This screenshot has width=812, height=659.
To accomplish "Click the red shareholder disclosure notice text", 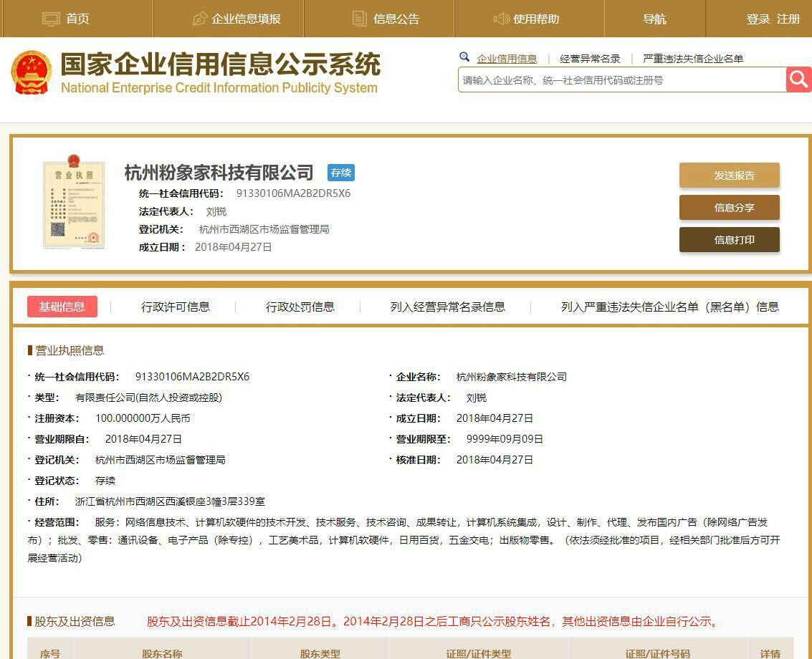I will click(432, 621).
